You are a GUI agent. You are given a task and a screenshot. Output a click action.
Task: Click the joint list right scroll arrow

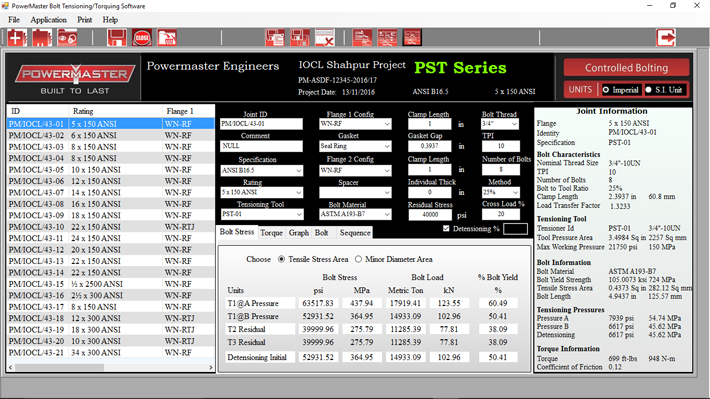click(211, 367)
